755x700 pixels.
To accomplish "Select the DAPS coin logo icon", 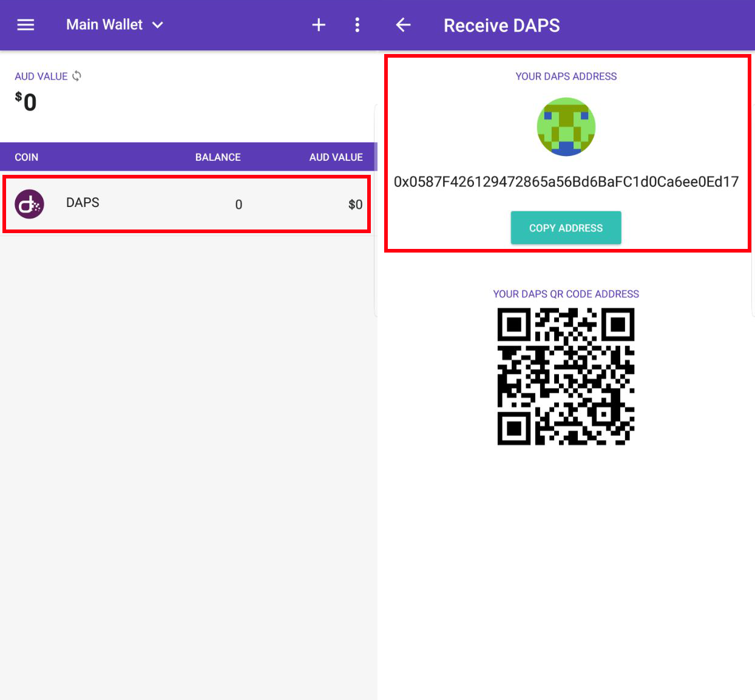I will (x=29, y=205).
